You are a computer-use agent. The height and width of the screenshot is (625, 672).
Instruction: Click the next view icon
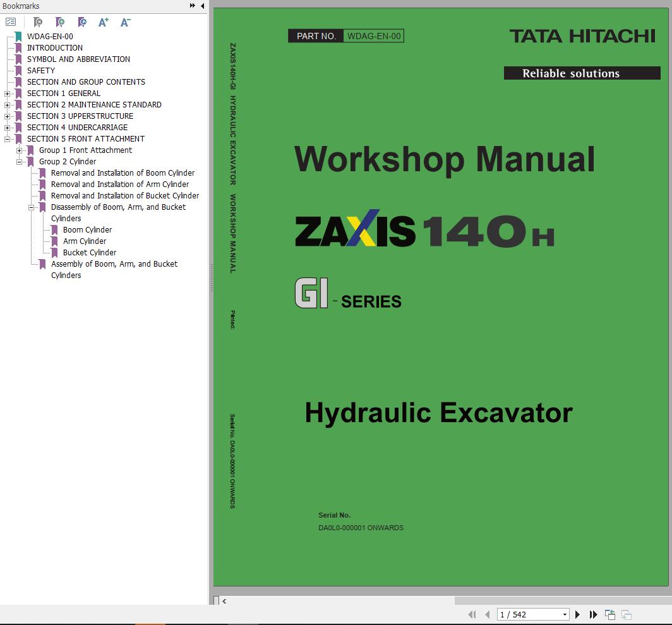(x=626, y=615)
